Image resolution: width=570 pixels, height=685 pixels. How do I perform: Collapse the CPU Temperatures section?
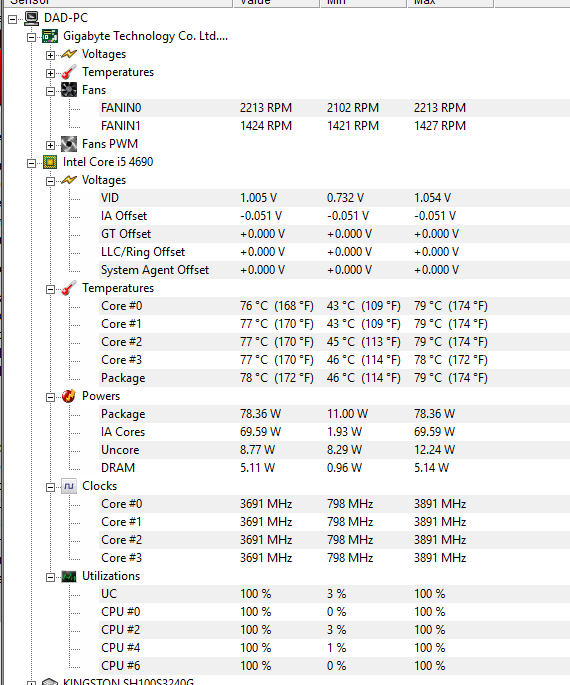(50, 289)
